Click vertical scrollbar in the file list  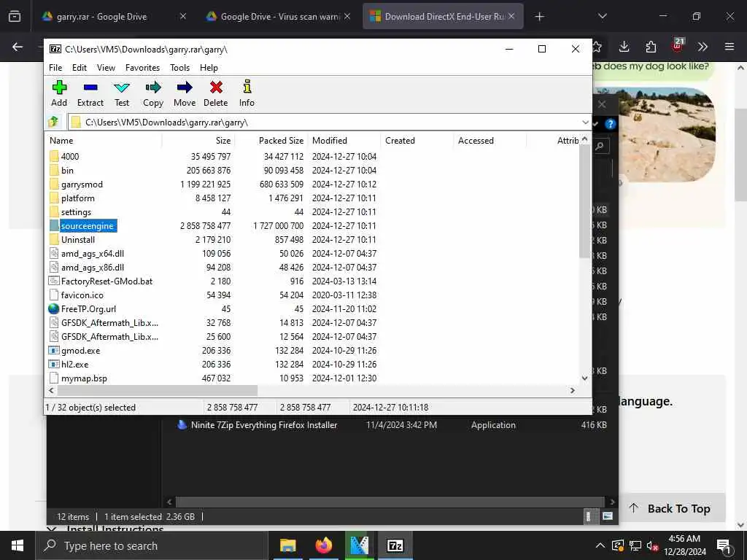coord(584,201)
